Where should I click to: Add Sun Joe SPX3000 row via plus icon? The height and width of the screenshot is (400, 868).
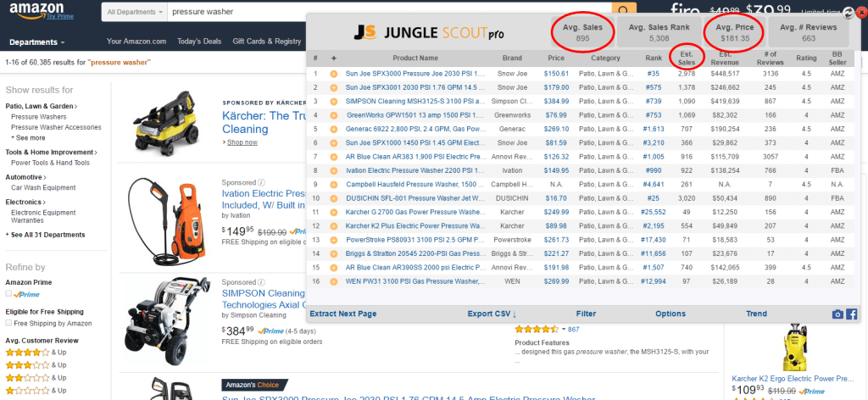(x=333, y=74)
